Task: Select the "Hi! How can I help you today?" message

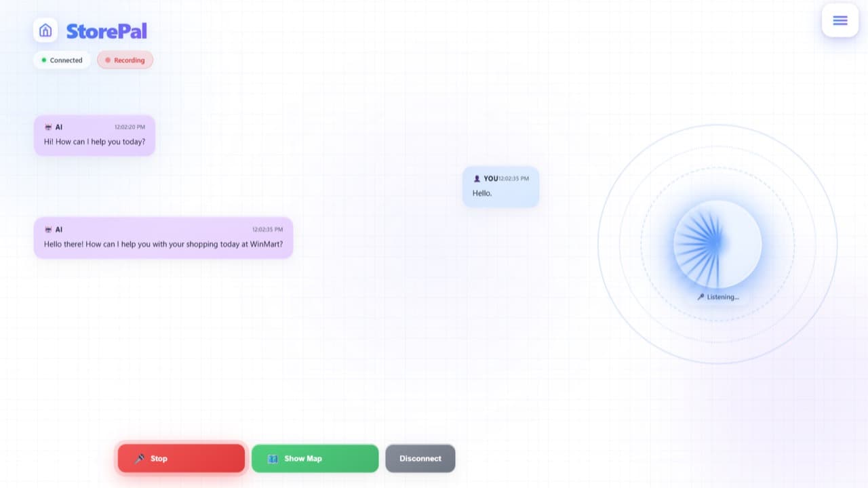Action: [x=94, y=136]
